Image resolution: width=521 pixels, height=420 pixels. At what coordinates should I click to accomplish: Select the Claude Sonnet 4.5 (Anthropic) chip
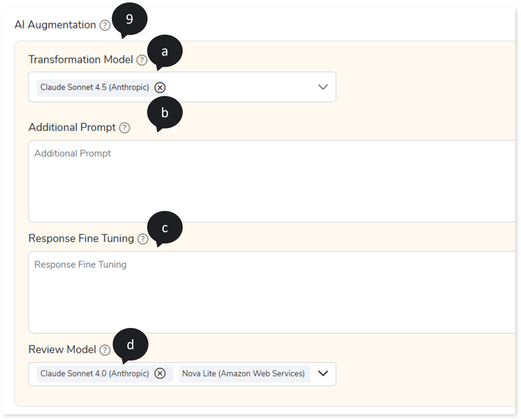(x=95, y=88)
